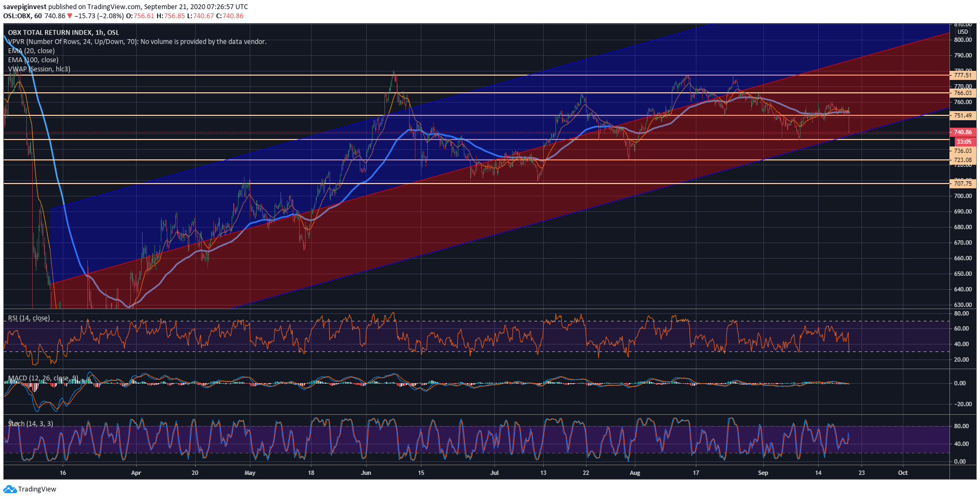This screenshot has height=499, width=980.
Task: Click the red down-arrow price change indicator
Action: click(70, 16)
